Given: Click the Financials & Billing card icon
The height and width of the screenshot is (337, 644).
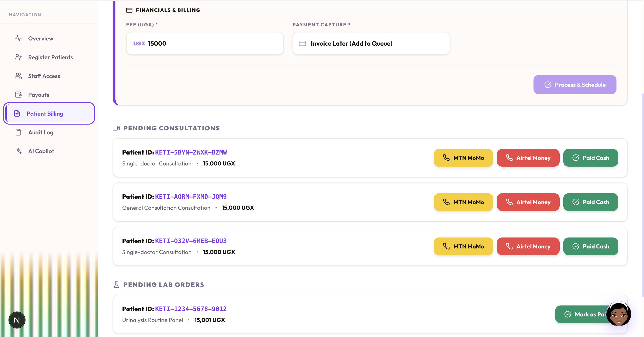Looking at the screenshot, I should pos(129,10).
